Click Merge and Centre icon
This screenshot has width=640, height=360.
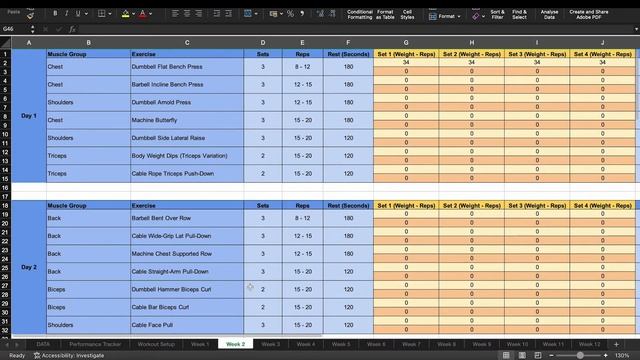[x=248, y=13]
